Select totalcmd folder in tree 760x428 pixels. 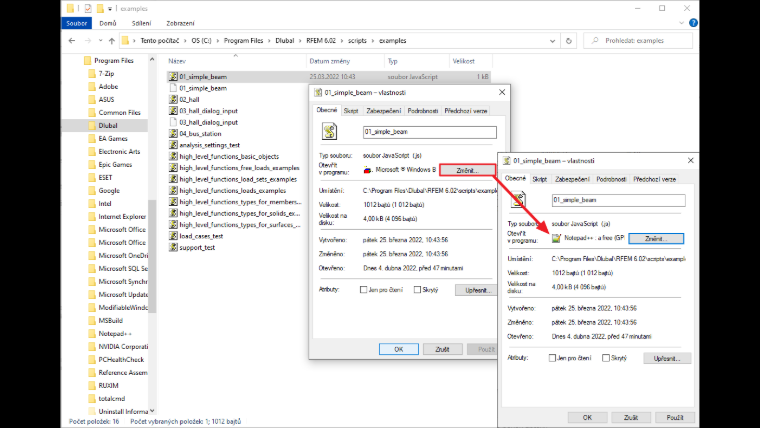[x=111, y=398]
